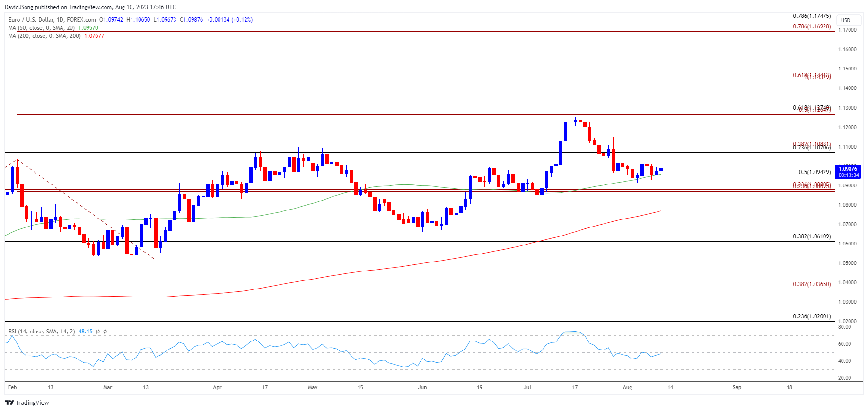
Task: Select the RSI 14 indicator legend
Action: pos(42,332)
